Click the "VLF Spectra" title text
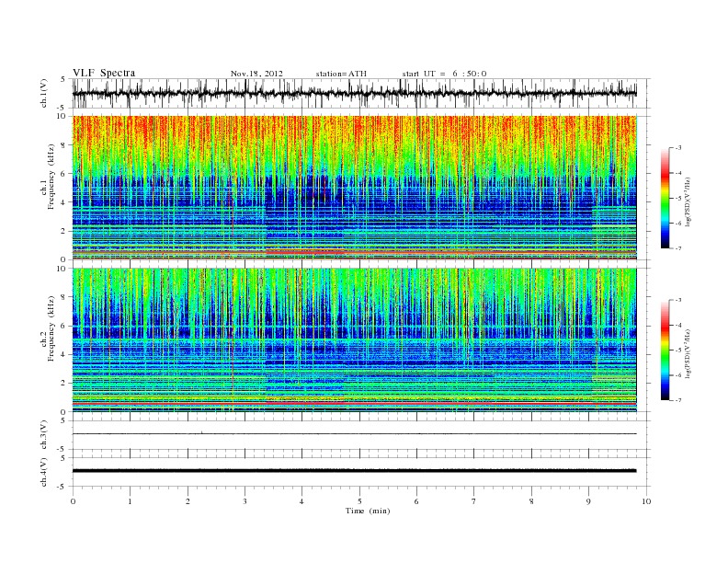 [104, 73]
